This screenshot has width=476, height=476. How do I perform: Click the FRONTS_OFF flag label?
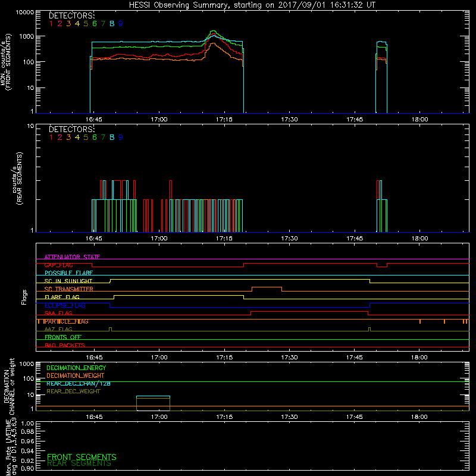[x=63, y=337]
